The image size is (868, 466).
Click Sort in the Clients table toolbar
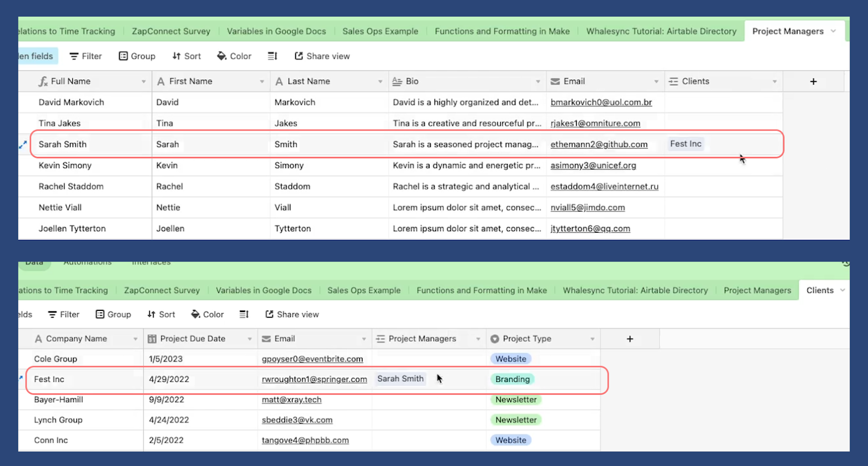[161, 314]
